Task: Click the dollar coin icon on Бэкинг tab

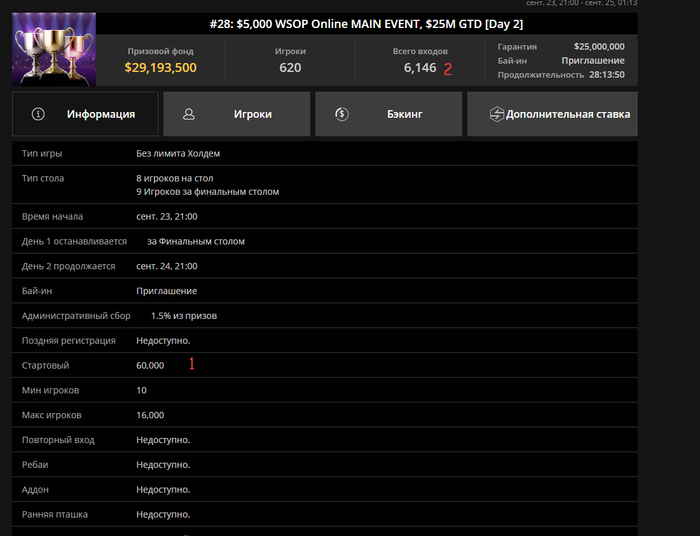Action: pos(342,114)
